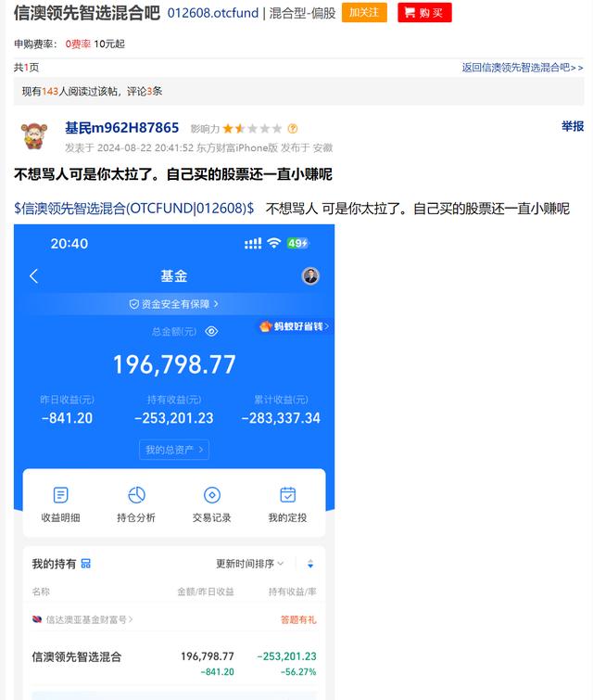The width and height of the screenshot is (593, 700).
Task: Open the 持仓分析 pie chart icon
Action: tap(136, 495)
